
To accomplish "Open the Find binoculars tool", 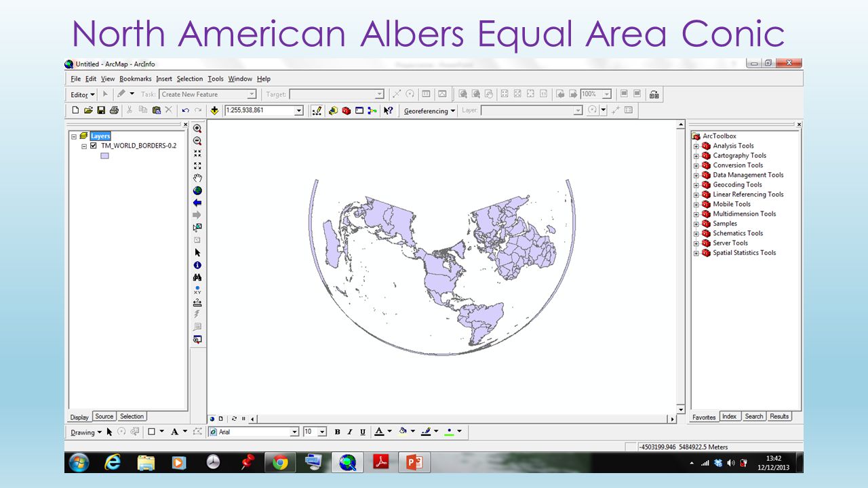I will [x=197, y=277].
